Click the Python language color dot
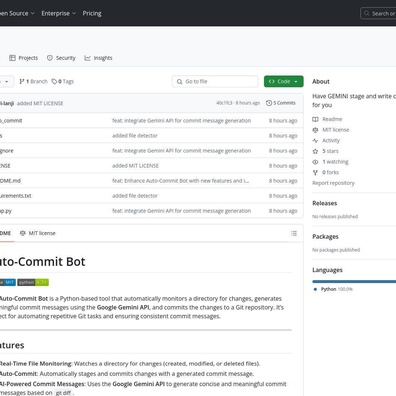The height and width of the screenshot is (396, 396). (315, 289)
